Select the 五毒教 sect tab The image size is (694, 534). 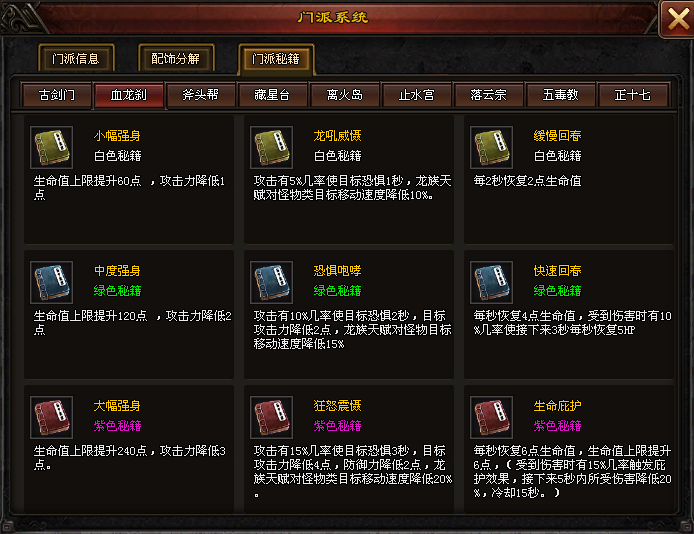(560, 95)
